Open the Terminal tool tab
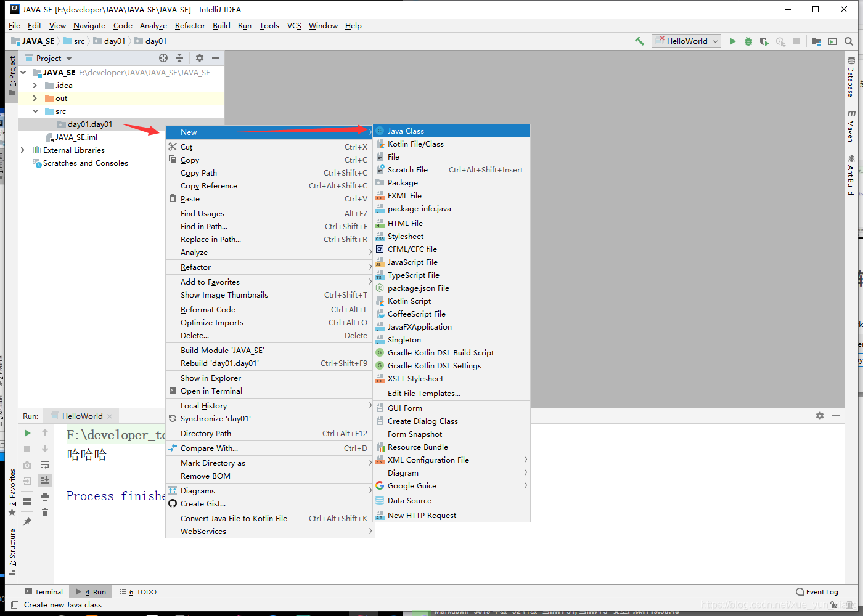Viewport: 863px width, 616px height. coord(44,592)
